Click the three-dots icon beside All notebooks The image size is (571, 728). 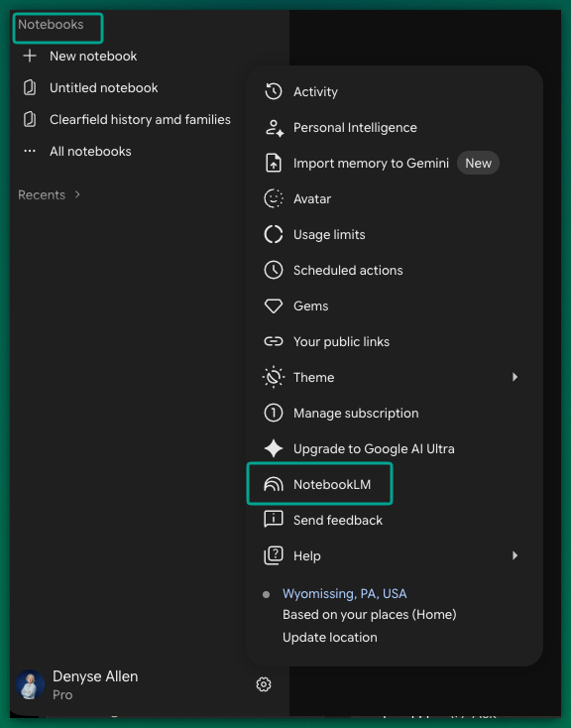click(x=30, y=151)
